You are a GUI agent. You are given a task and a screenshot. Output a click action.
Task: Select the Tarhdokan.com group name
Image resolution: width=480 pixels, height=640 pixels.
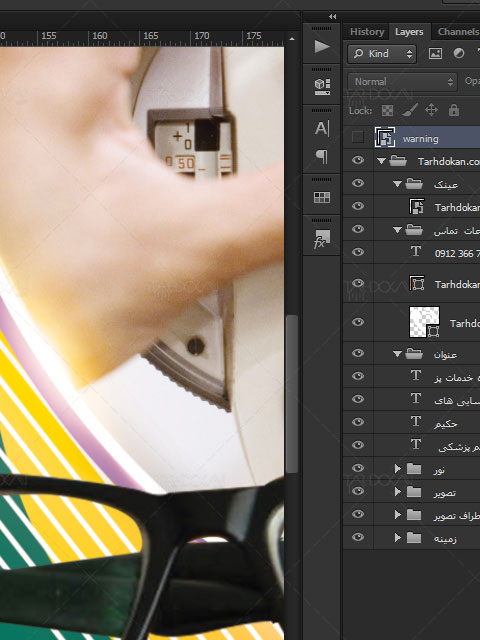tap(449, 162)
